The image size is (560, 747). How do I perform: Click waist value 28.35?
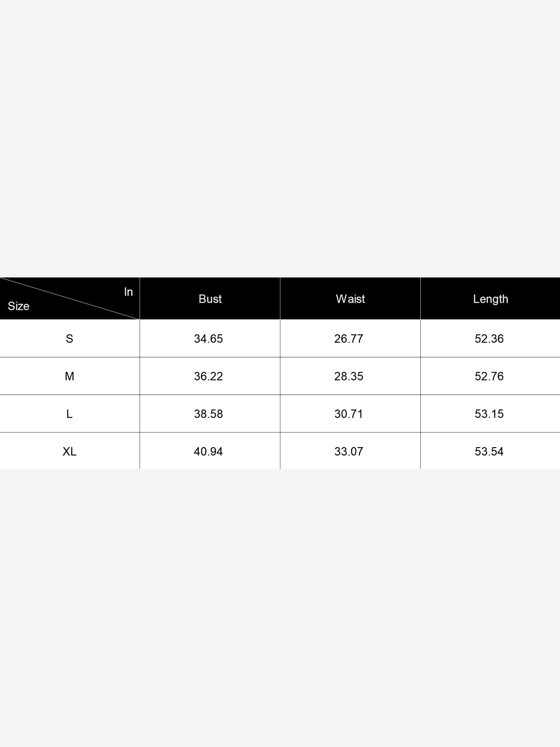click(349, 376)
